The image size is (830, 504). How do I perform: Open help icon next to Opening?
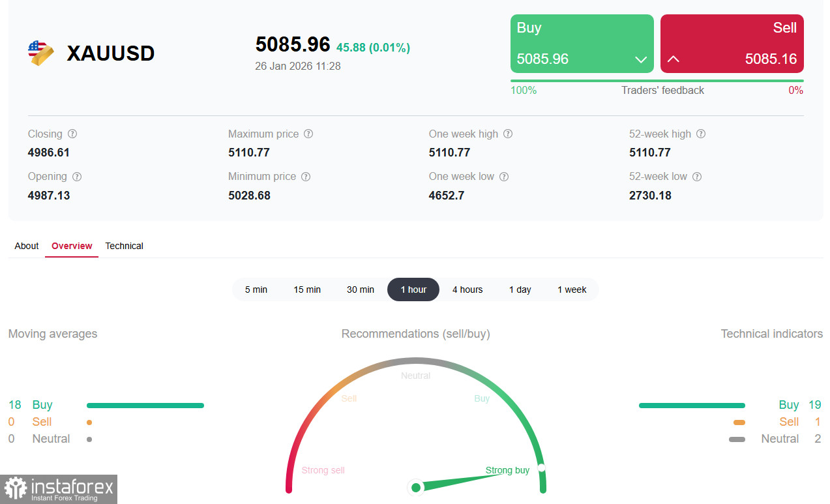[77, 177]
